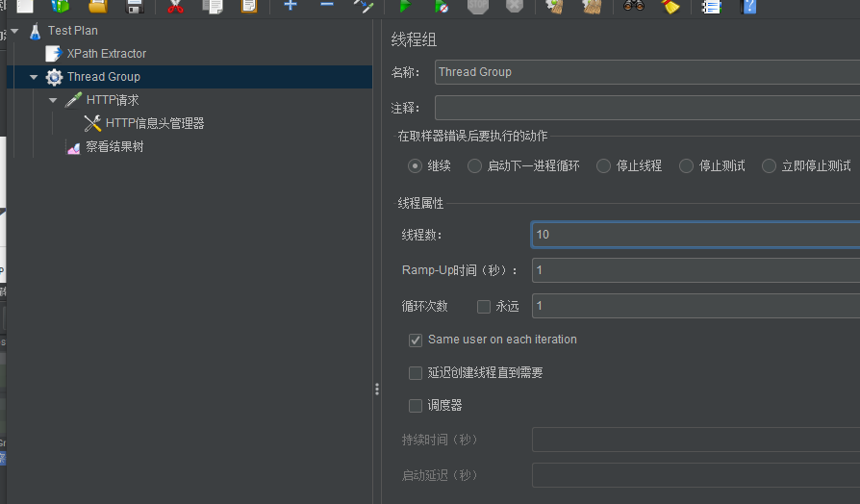Viewport: 860px width, 504px height.
Task: Click the HTTP信息头管理器 tools icon
Action: 92,123
